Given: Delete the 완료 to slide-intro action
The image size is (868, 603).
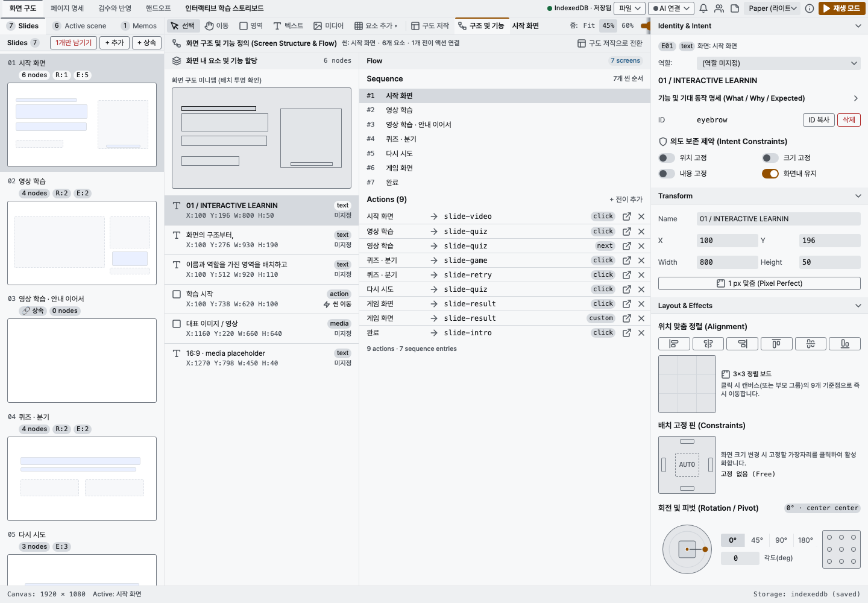Looking at the screenshot, I should click(641, 333).
